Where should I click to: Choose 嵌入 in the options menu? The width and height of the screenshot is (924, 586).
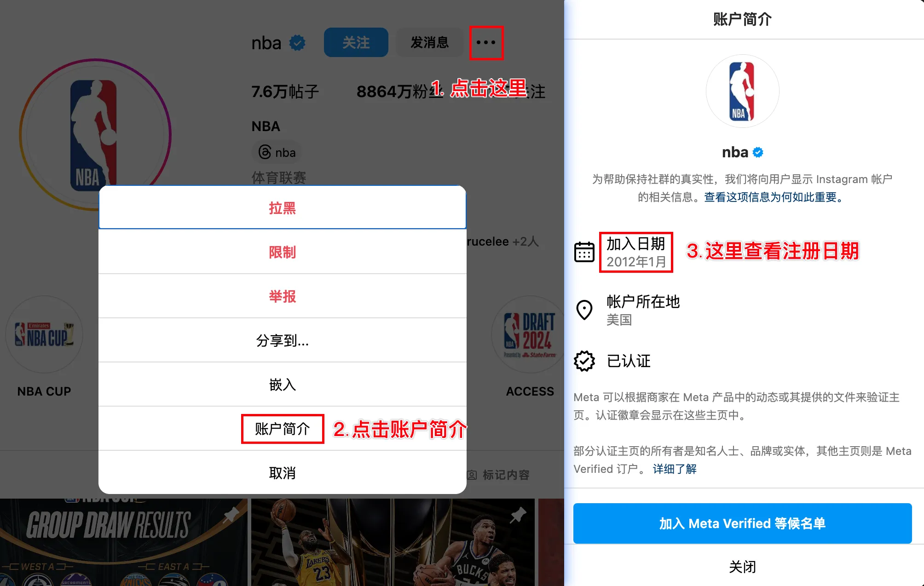283,385
